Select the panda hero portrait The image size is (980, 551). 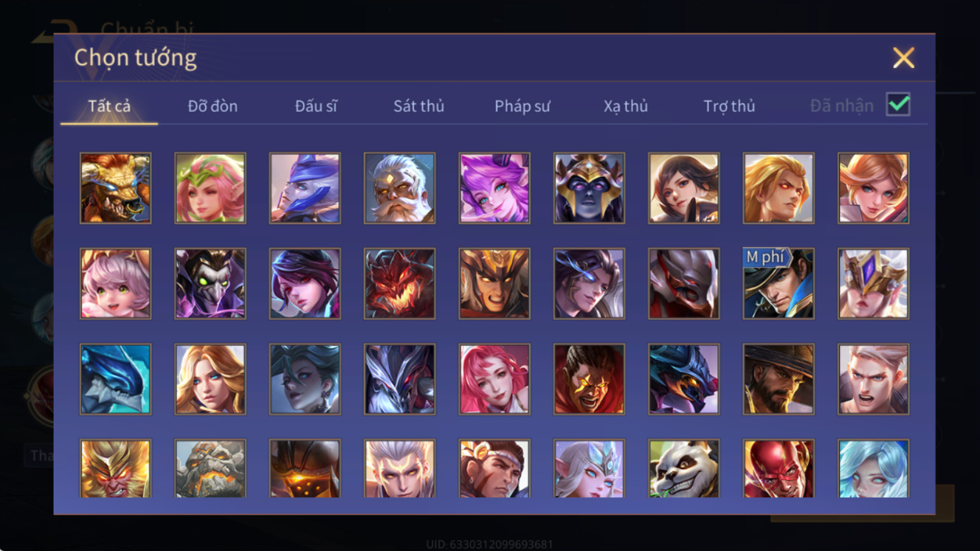[x=683, y=468]
